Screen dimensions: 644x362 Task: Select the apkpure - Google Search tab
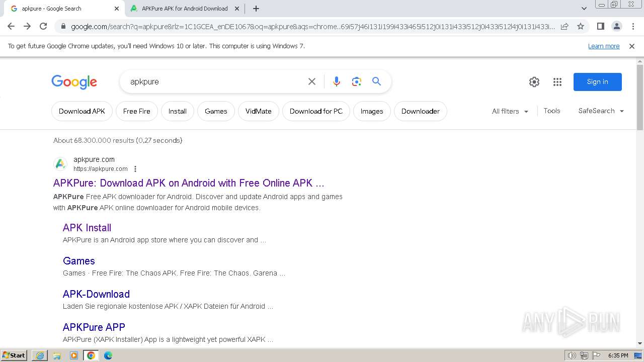65,9
